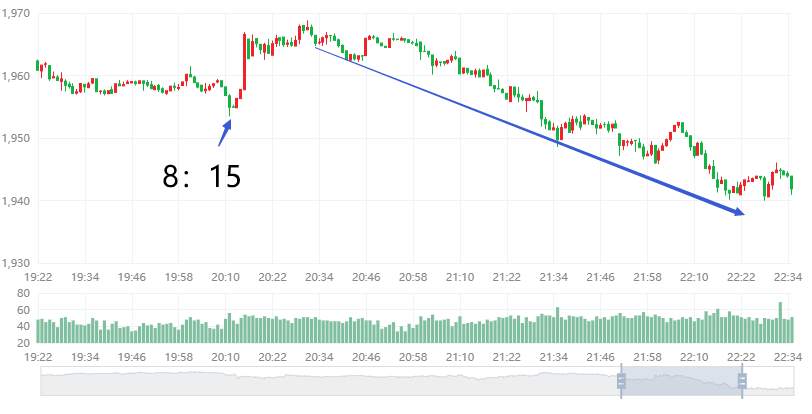The width and height of the screenshot is (812, 414).
Task: Click the 80 label on volume axis
Action: pyautogui.click(x=25, y=294)
